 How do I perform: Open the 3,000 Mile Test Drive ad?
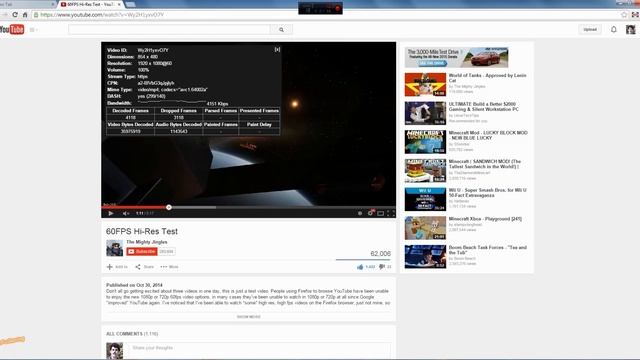(456, 57)
